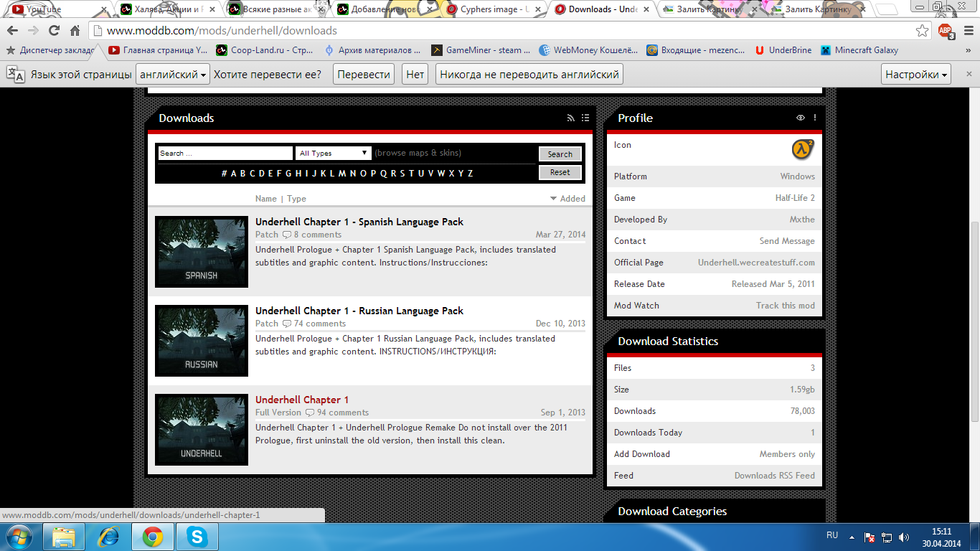Open the Входящие mail bookmark
The image size is (980, 551).
click(696, 50)
